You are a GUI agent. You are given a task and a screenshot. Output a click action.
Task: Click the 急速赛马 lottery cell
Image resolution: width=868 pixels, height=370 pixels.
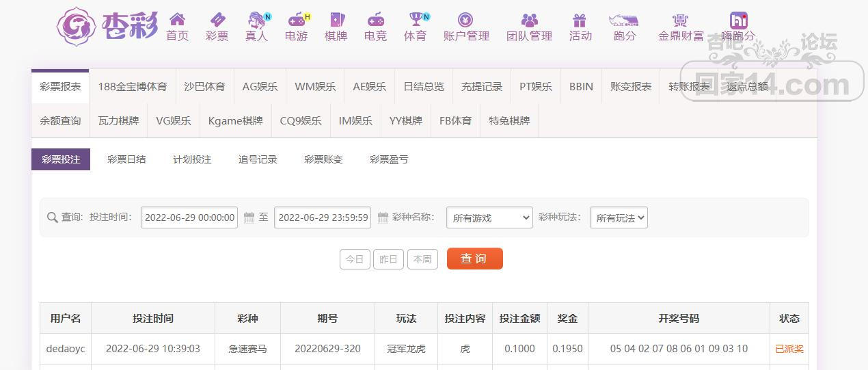pos(247,349)
